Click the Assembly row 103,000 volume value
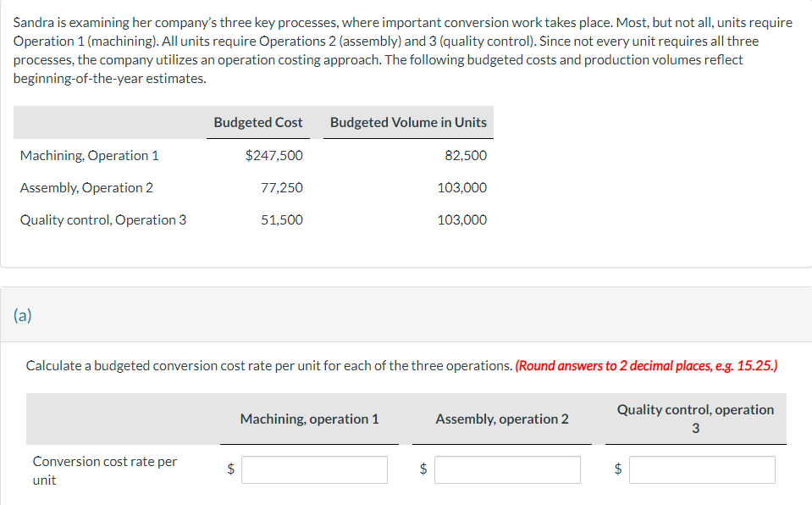The width and height of the screenshot is (812, 505). (462, 188)
